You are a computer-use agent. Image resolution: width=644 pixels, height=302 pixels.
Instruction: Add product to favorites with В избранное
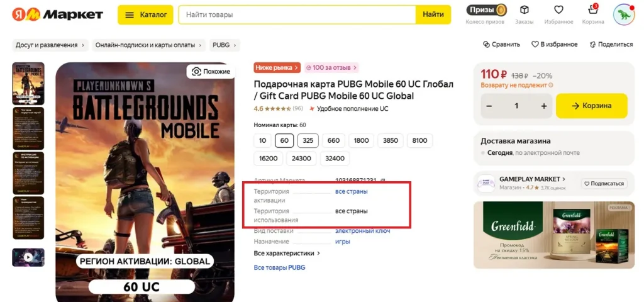click(554, 45)
